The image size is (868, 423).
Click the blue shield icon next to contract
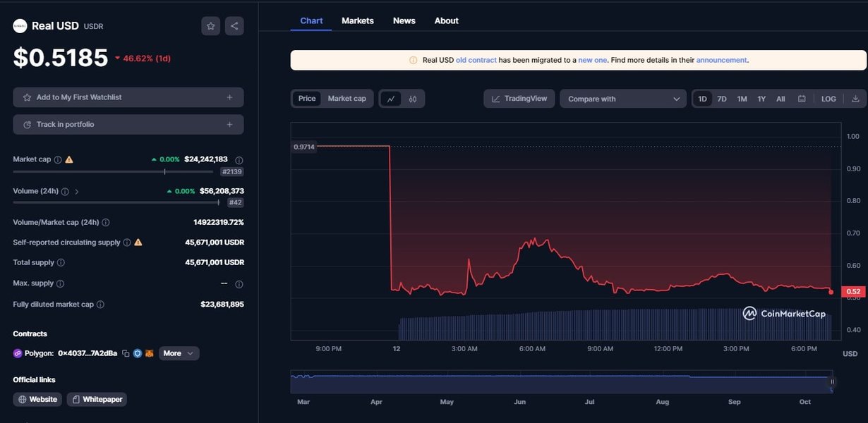click(x=138, y=353)
